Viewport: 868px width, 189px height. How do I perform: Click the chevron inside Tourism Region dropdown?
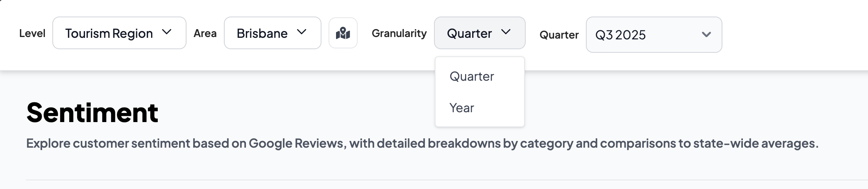click(x=167, y=32)
